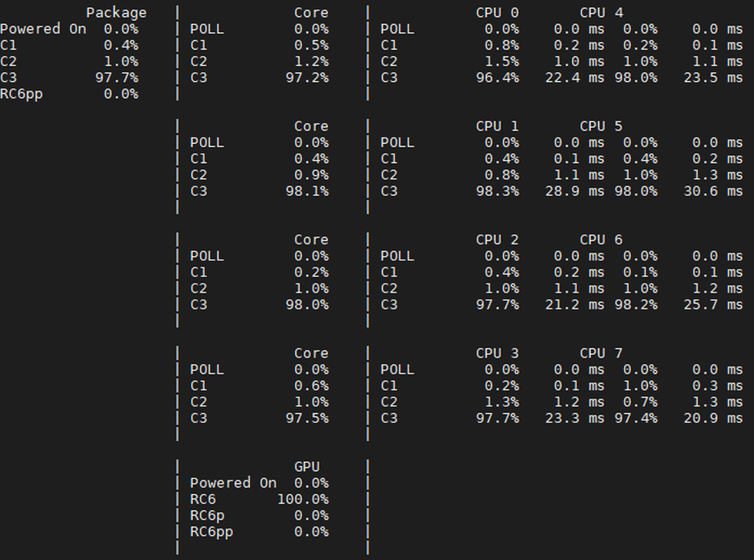Select the CPU 1 column header

(498, 126)
